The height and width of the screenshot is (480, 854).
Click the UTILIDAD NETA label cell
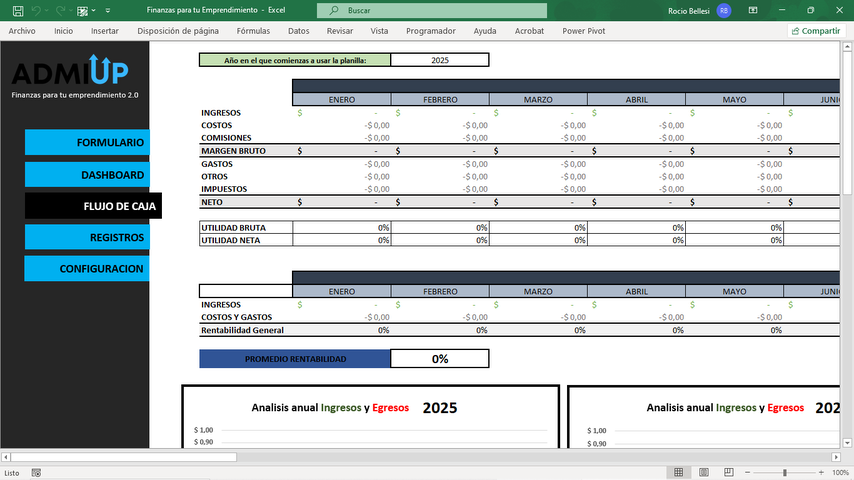(246, 240)
